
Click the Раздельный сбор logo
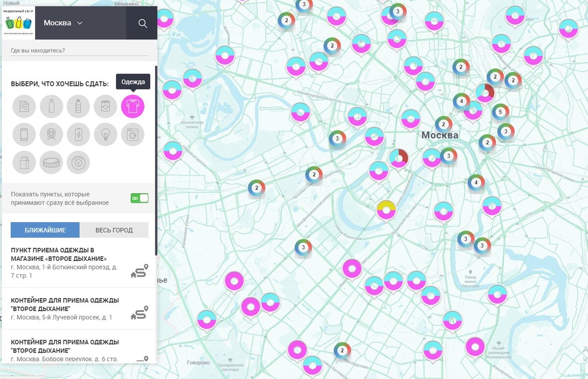pos(19,23)
